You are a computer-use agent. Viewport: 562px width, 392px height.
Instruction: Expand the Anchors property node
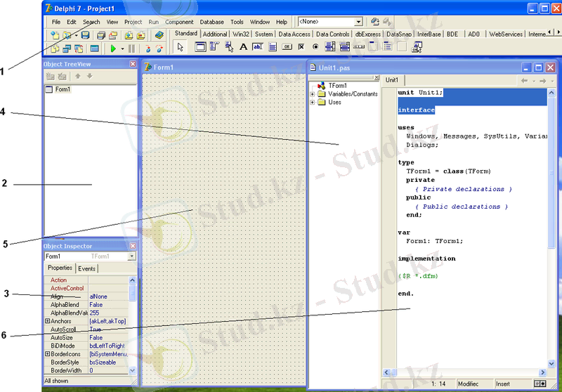(x=48, y=321)
